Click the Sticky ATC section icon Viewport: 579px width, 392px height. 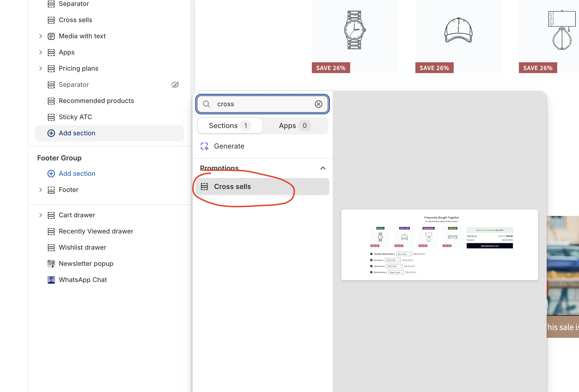tap(51, 117)
